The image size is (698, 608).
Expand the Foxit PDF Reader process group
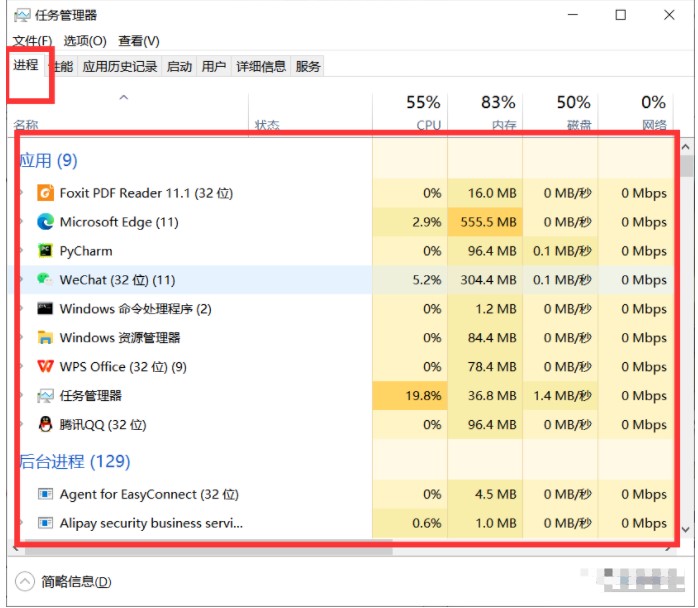pos(21,193)
